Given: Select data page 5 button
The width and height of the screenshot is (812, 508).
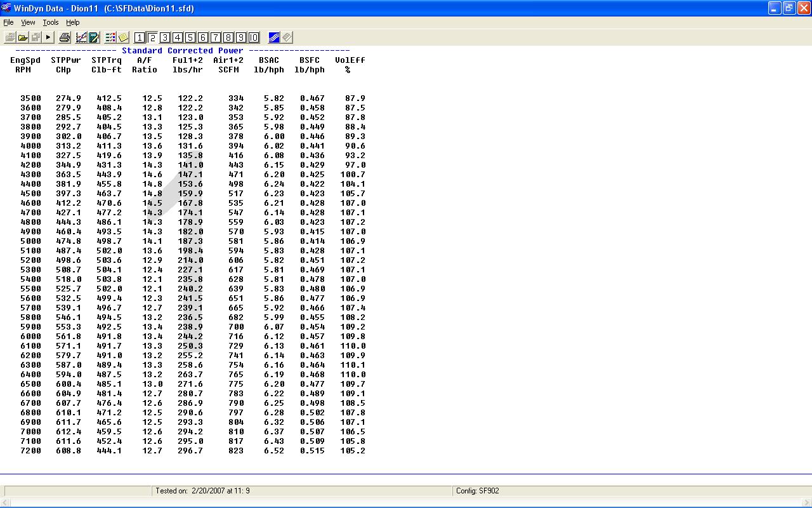Looking at the screenshot, I should (x=190, y=37).
